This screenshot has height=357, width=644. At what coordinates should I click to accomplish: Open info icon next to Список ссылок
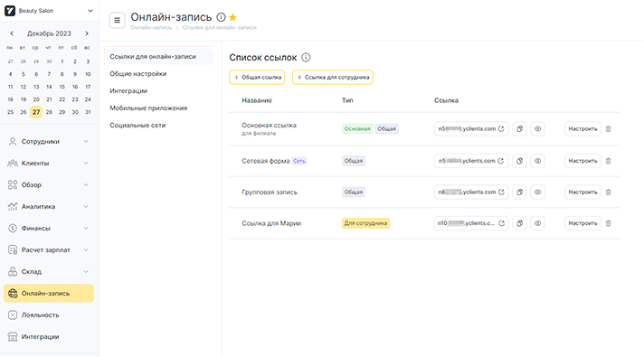coord(306,58)
